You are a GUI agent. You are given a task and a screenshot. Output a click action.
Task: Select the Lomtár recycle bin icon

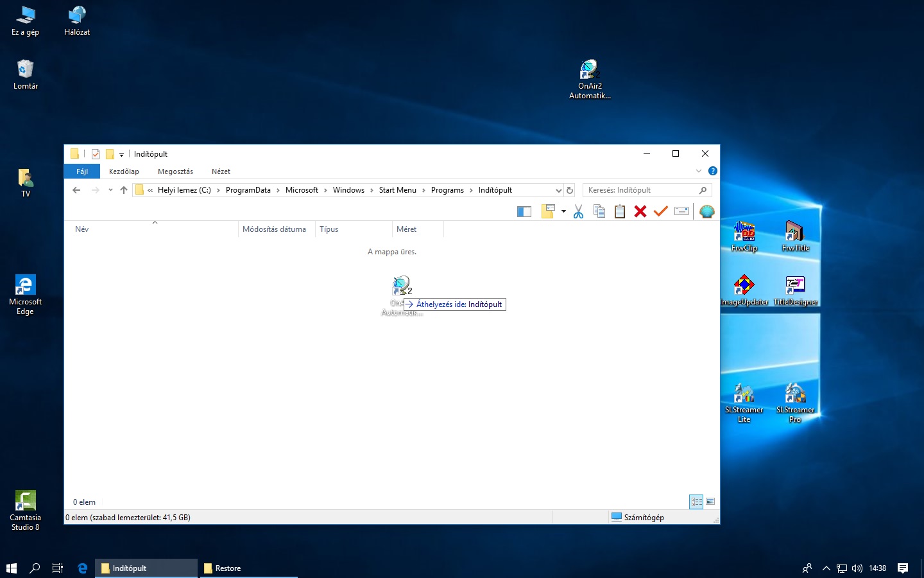coord(26,75)
